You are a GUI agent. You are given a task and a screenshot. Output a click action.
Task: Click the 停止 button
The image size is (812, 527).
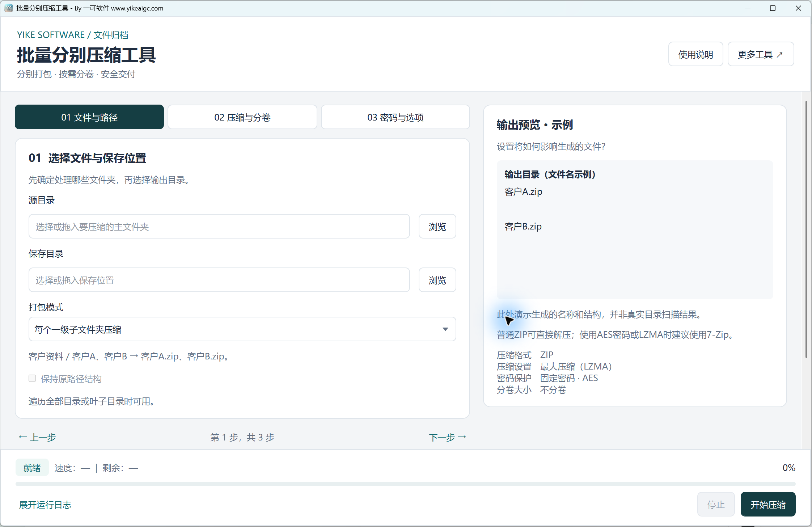(716, 505)
